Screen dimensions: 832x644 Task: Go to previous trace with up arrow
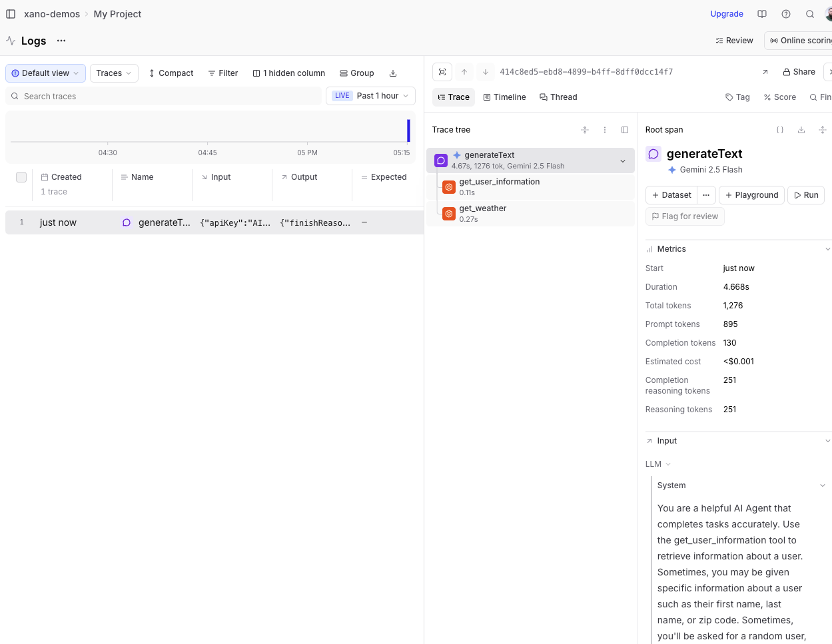coord(464,72)
